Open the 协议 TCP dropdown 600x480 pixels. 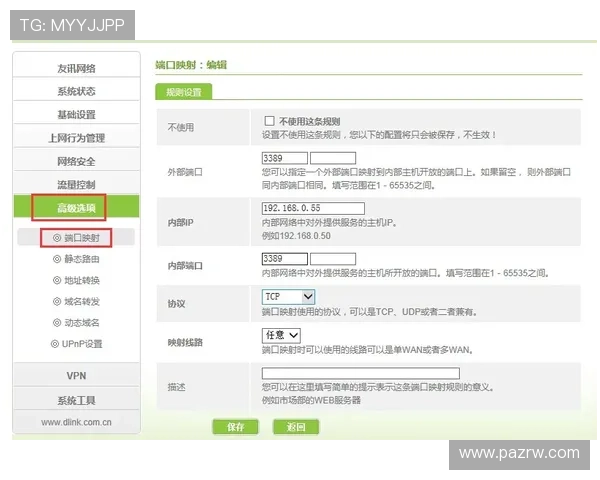(289, 297)
